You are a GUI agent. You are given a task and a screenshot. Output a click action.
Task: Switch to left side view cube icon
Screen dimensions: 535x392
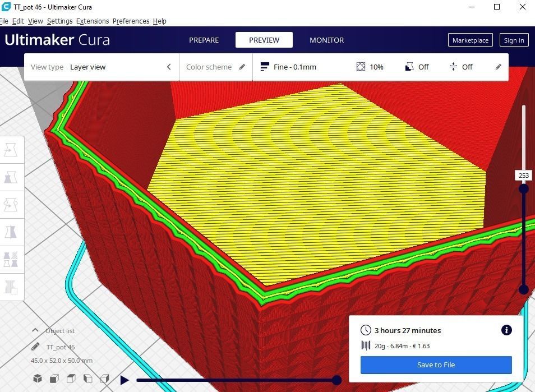pyautogui.click(x=87, y=379)
